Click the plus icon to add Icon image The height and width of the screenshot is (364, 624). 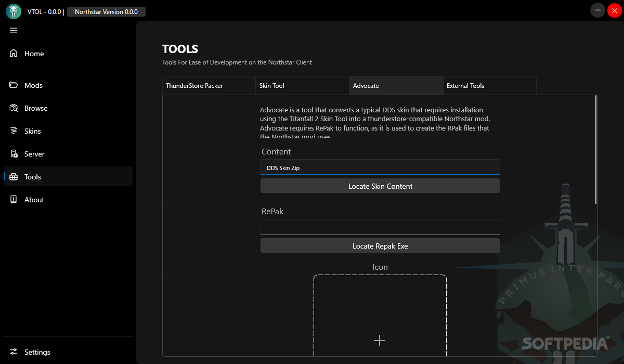(x=380, y=341)
